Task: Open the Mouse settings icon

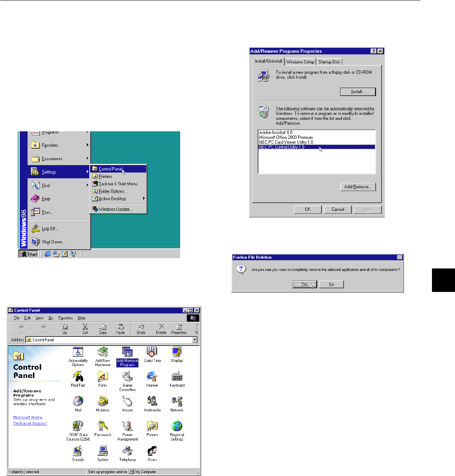Action: [x=128, y=404]
